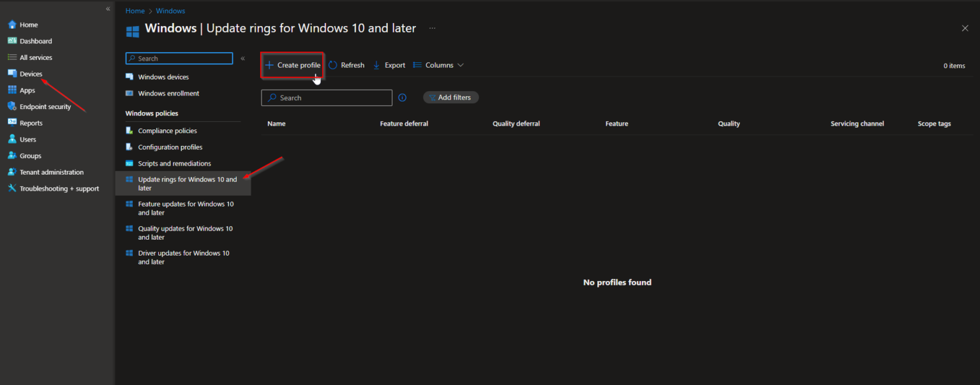Click the Quality column header
The width and height of the screenshot is (980, 385).
[729, 124]
